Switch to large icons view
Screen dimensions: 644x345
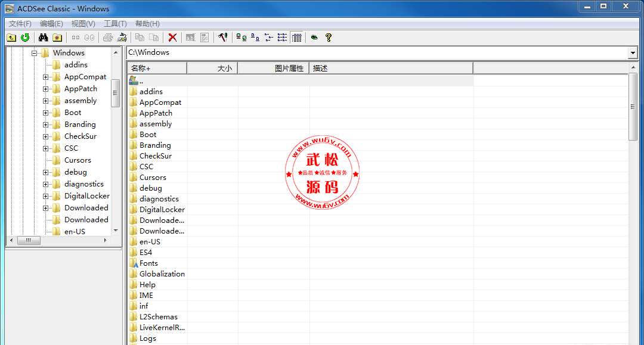pyautogui.click(x=241, y=38)
